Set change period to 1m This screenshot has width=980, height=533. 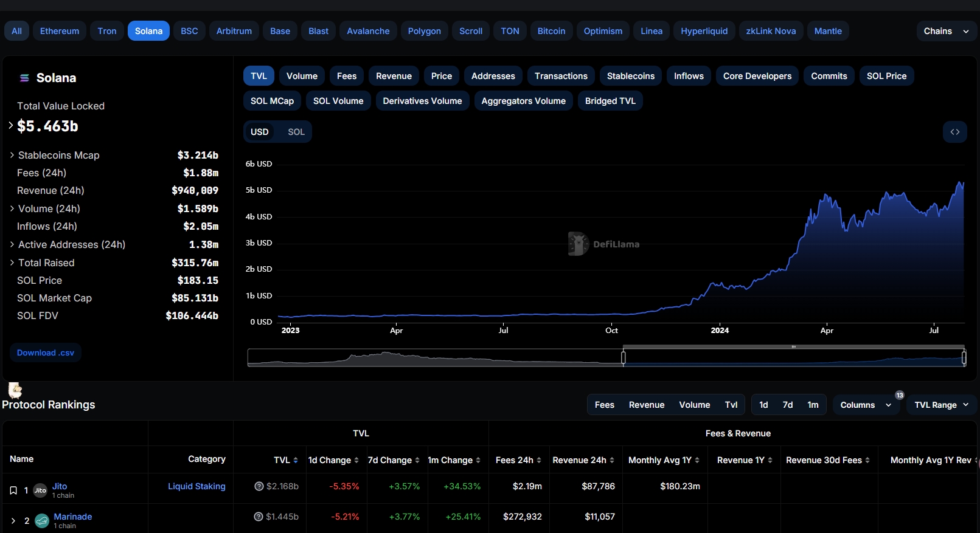[813, 405]
